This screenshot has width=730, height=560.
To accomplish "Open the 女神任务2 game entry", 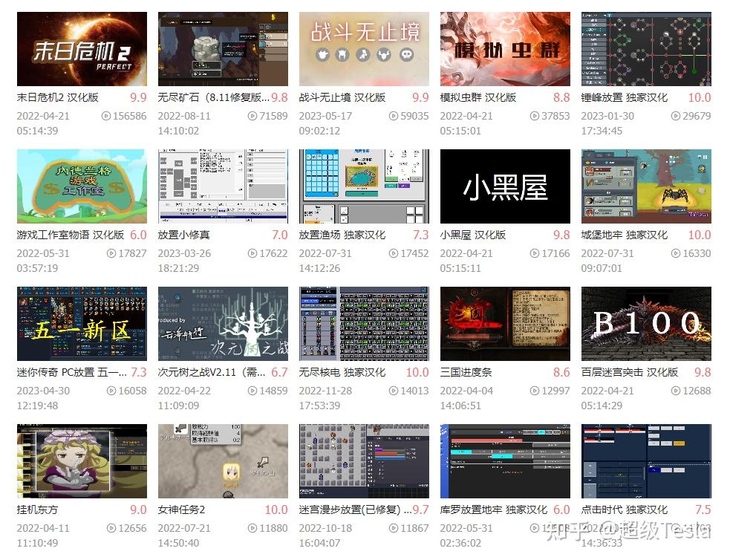I will (183, 509).
